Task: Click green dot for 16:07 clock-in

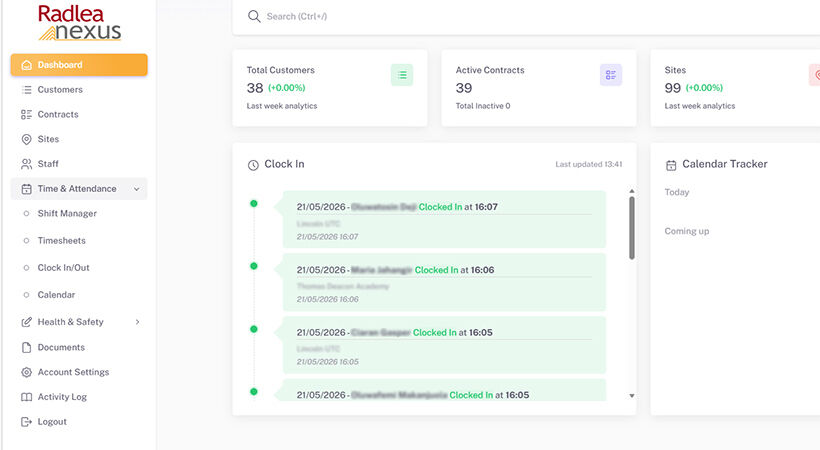Action: (254, 204)
